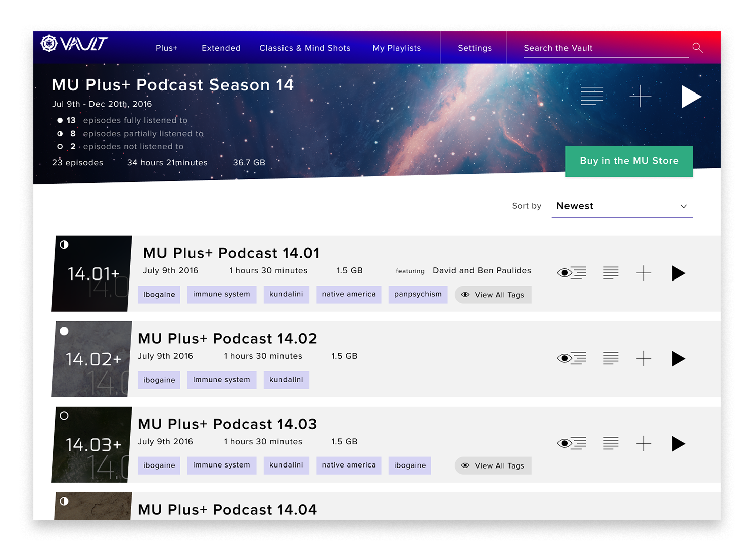The image size is (754, 560).
Task: Open MU Plus+ Podcast 14.01 title
Action: pos(231,253)
